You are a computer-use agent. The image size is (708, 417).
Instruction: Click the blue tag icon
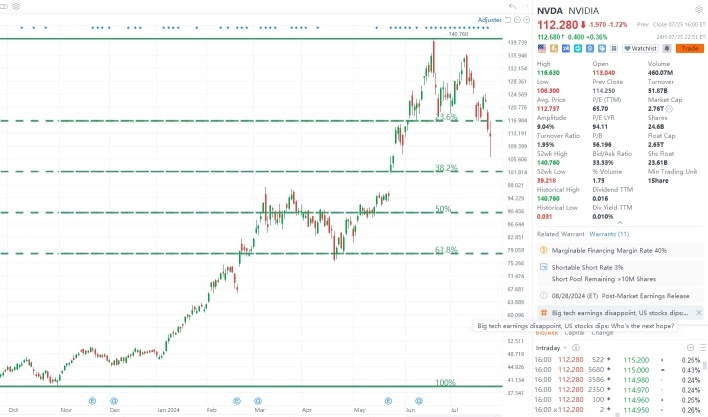(x=602, y=48)
